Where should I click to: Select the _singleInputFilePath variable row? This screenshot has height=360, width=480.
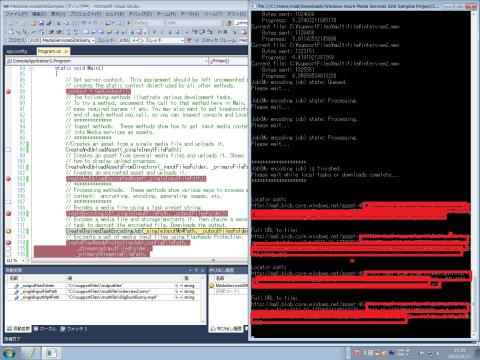[x=104, y=291]
